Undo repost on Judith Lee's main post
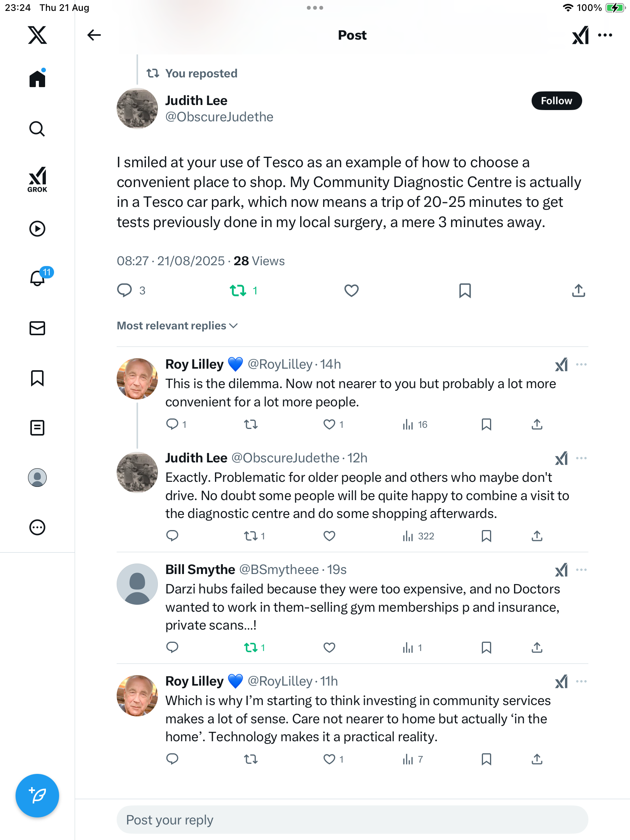 238,290
